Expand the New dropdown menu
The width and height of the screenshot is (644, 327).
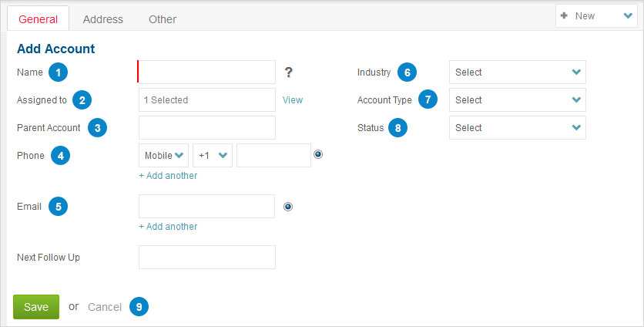click(x=596, y=16)
